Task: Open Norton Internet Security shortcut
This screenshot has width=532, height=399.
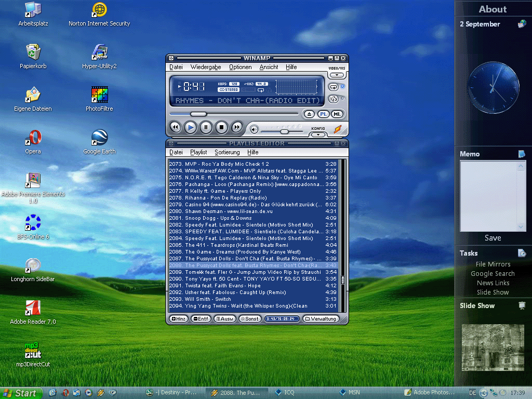Action: tap(99, 14)
